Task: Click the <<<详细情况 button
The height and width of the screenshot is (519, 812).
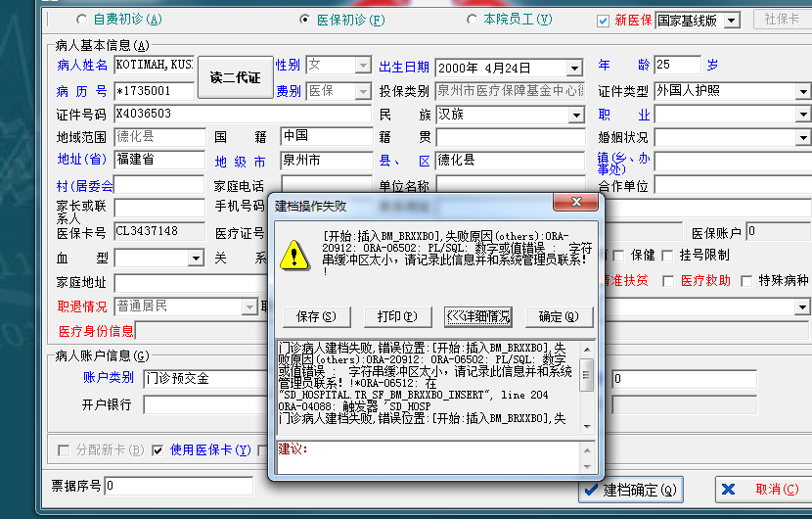Action: coord(478,316)
